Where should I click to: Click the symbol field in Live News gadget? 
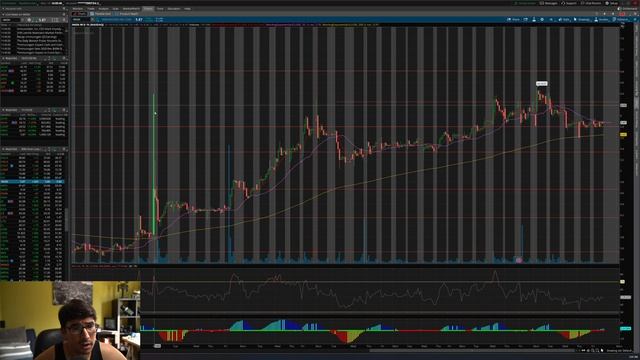(x=11, y=20)
